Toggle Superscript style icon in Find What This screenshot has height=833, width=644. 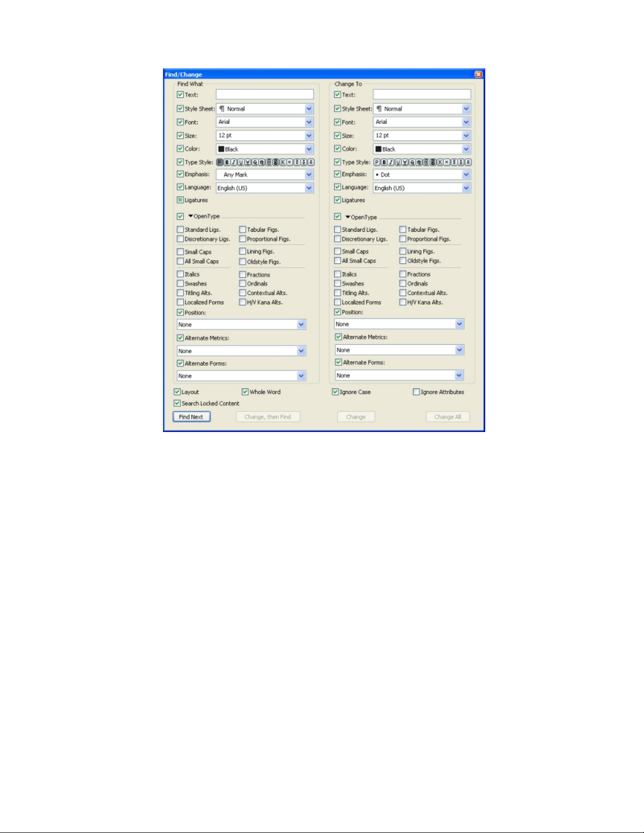[298, 162]
